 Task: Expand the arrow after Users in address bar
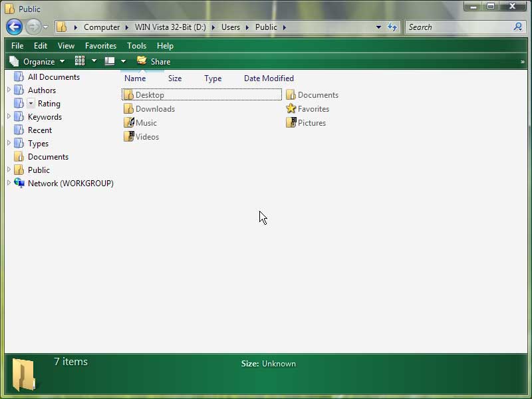pyautogui.click(x=247, y=27)
